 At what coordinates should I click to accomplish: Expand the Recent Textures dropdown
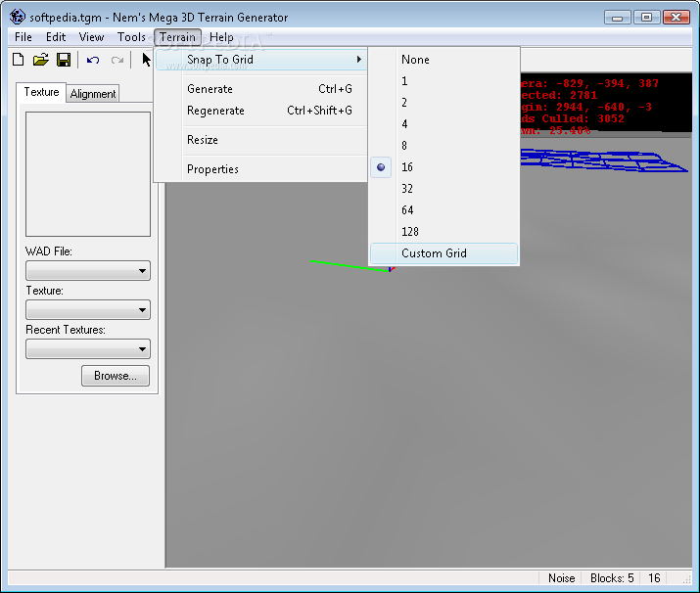point(88,349)
